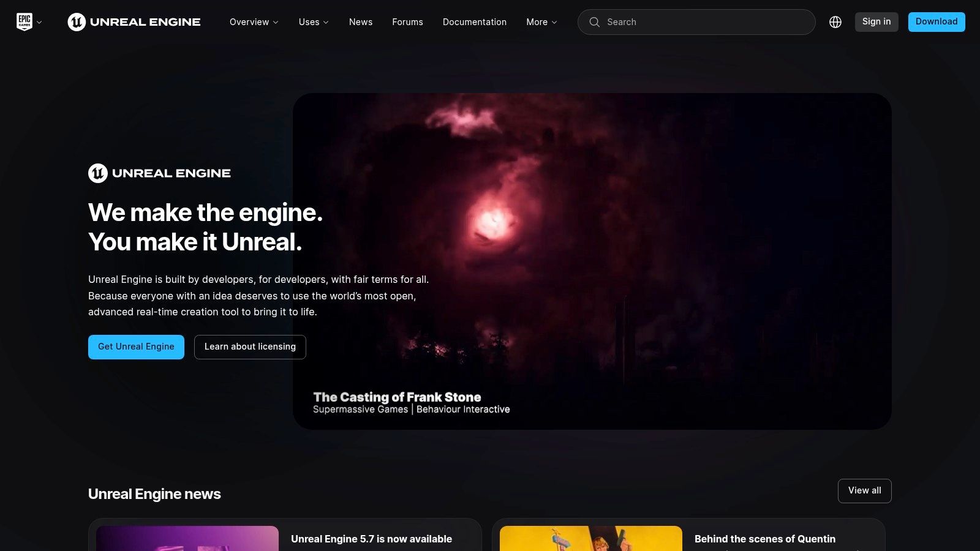The image size is (980, 551).
Task: Expand the More menu
Action: [541, 22]
